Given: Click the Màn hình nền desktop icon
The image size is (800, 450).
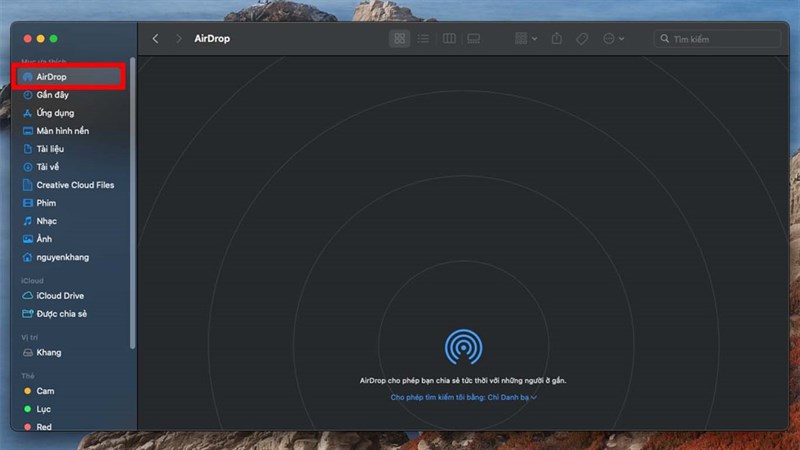Looking at the screenshot, I should point(28,131).
